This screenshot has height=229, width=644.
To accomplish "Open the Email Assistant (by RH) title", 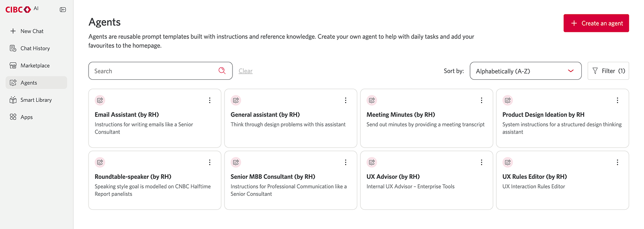I will click(x=127, y=115).
